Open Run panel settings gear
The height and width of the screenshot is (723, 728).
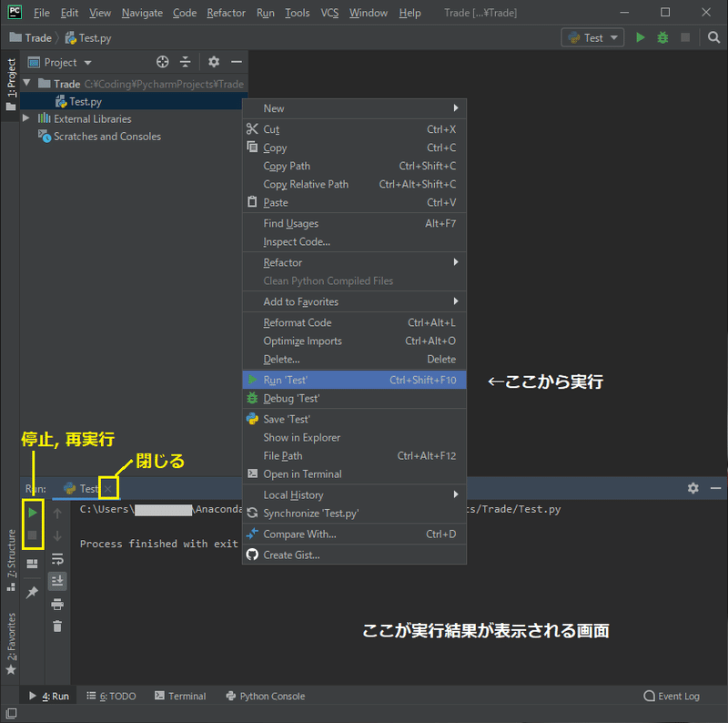(x=693, y=488)
